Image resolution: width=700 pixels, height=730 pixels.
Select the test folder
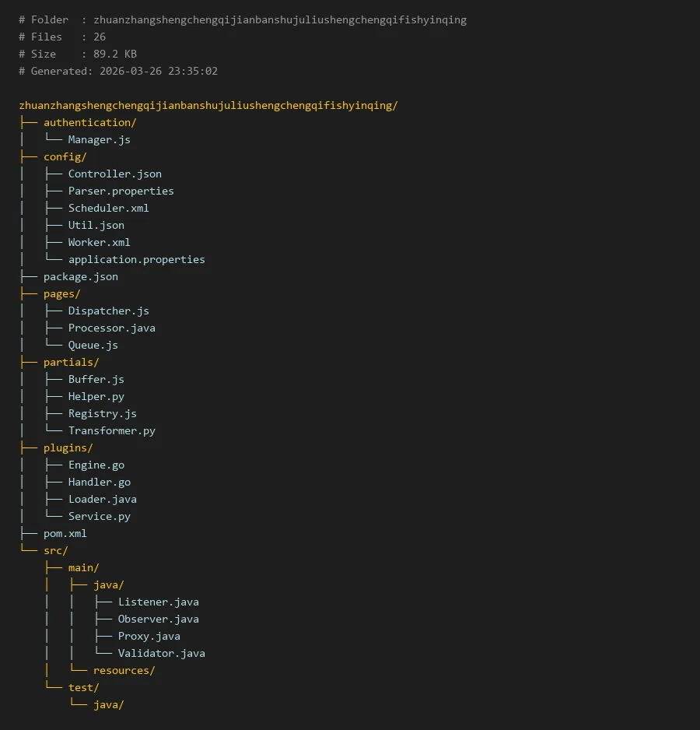83,687
